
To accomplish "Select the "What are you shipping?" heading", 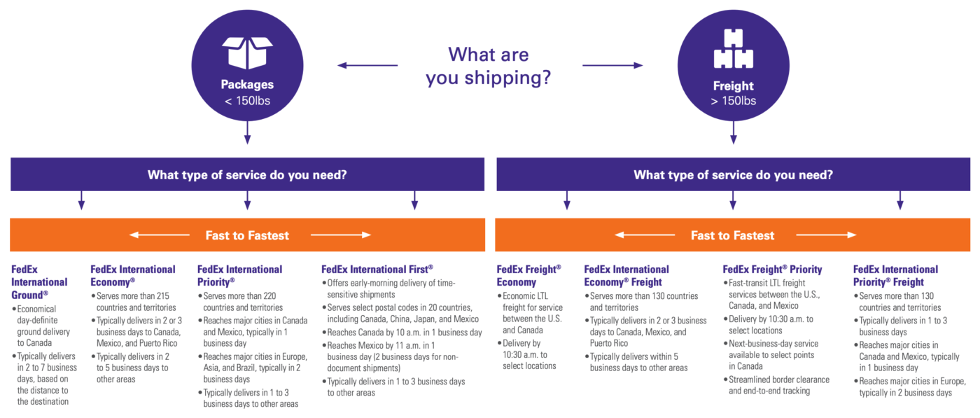I will point(489,66).
